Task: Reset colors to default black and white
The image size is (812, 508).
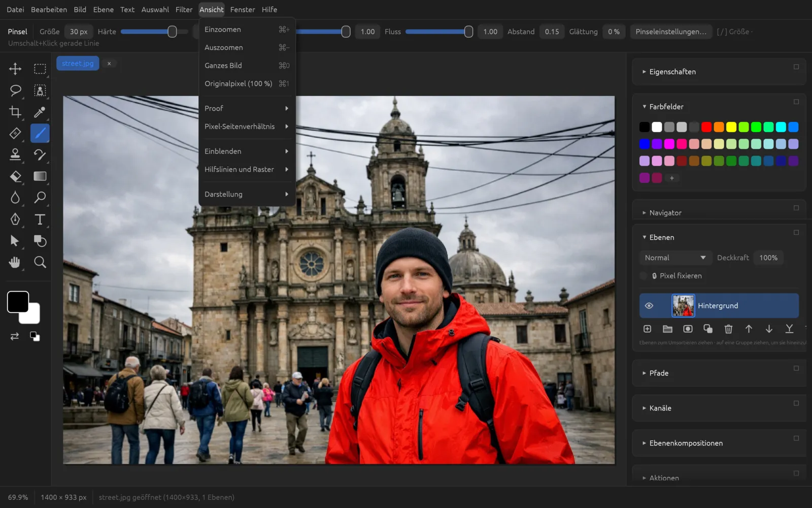Action: pyautogui.click(x=35, y=336)
